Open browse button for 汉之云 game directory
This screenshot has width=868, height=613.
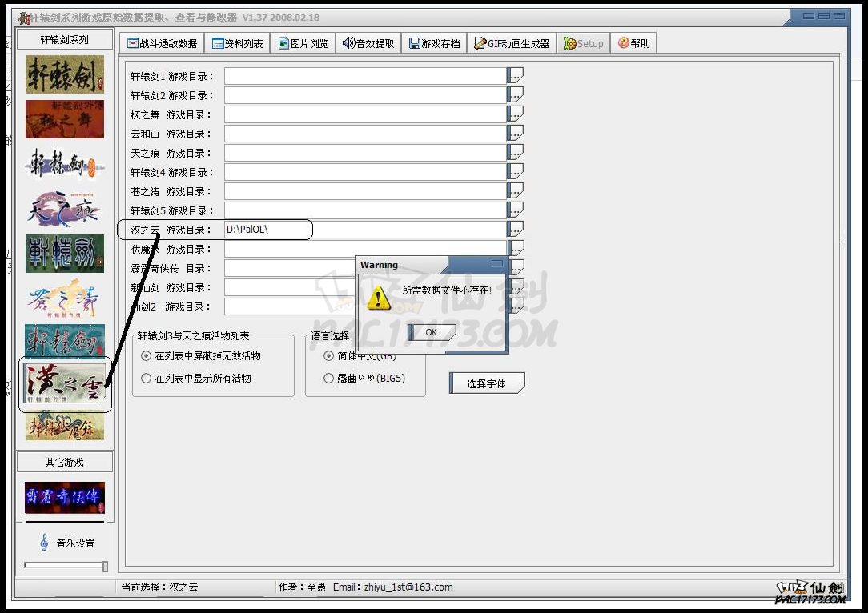point(516,230)
